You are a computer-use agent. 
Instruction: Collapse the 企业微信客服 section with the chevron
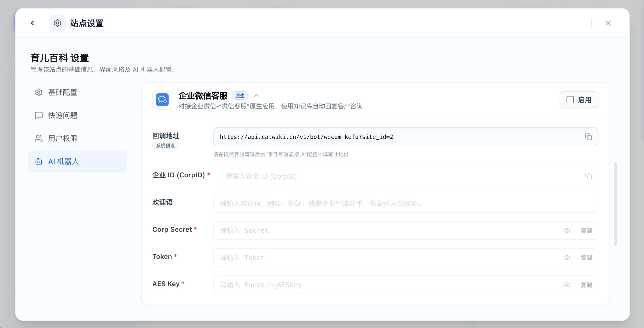[x=256, y=95]
